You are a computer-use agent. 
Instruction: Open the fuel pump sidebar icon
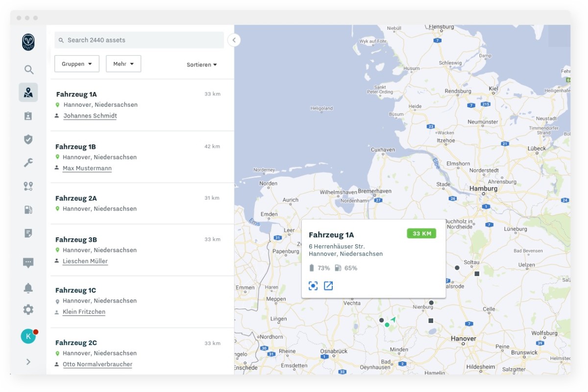(28, 209)
